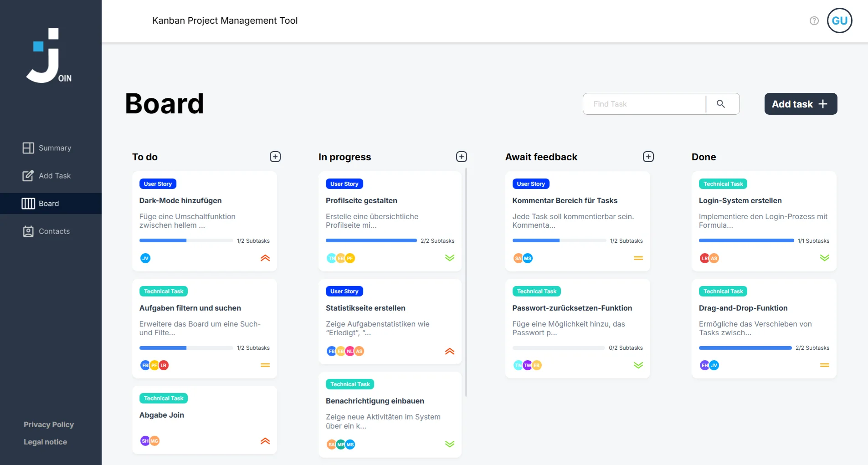Click the 1/1 Subtasks label
The image size is (868, 465).
[x=813, y=241]
